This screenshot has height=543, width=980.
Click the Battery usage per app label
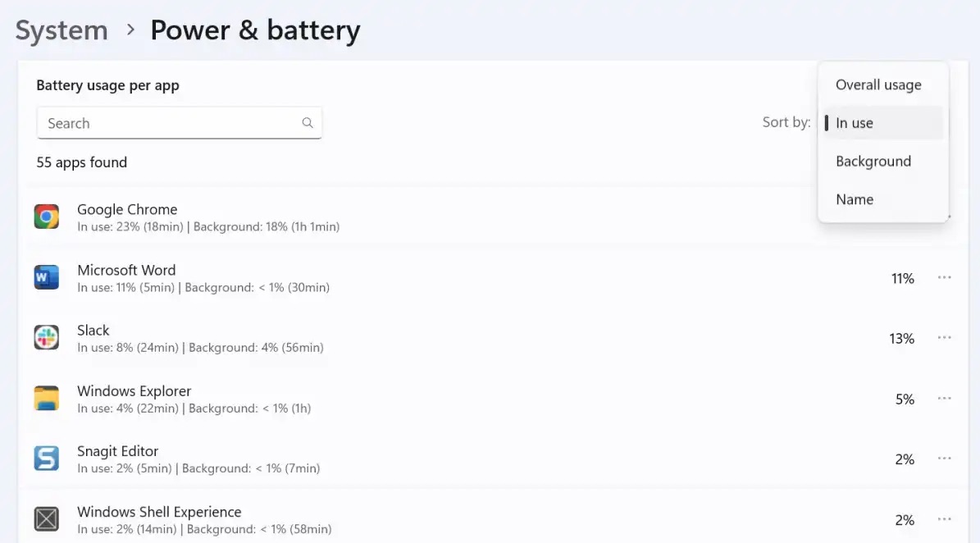pos(107,84)
